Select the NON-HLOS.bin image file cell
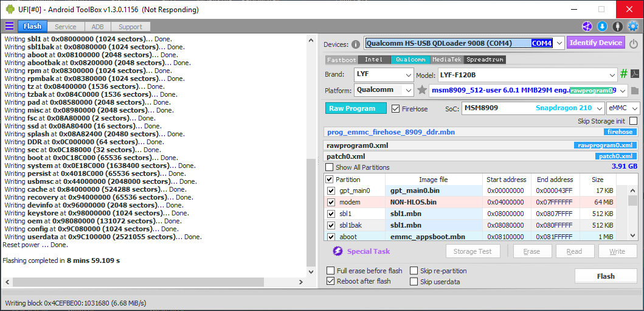The height and width of the screenshot is (311, 644). 434,202
